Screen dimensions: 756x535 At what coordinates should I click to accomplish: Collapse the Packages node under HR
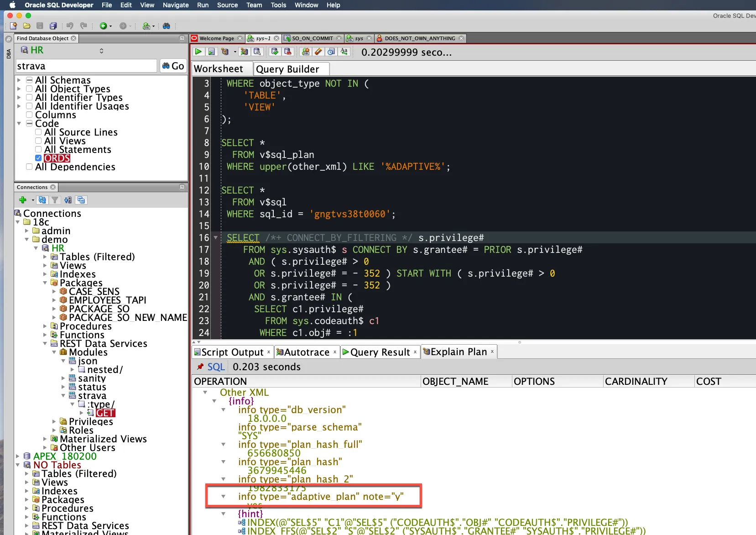[45, 283]
